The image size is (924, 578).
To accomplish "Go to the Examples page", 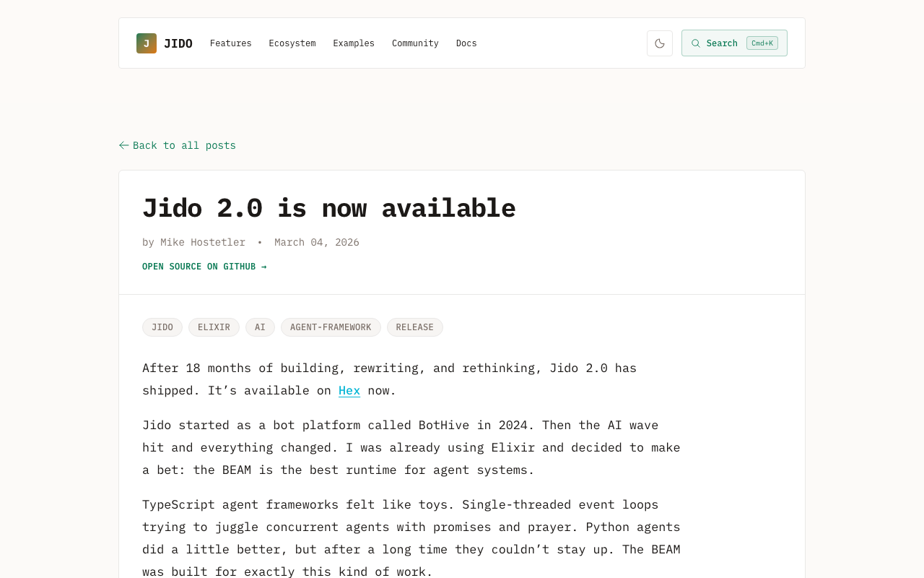I will click(354, 43).
